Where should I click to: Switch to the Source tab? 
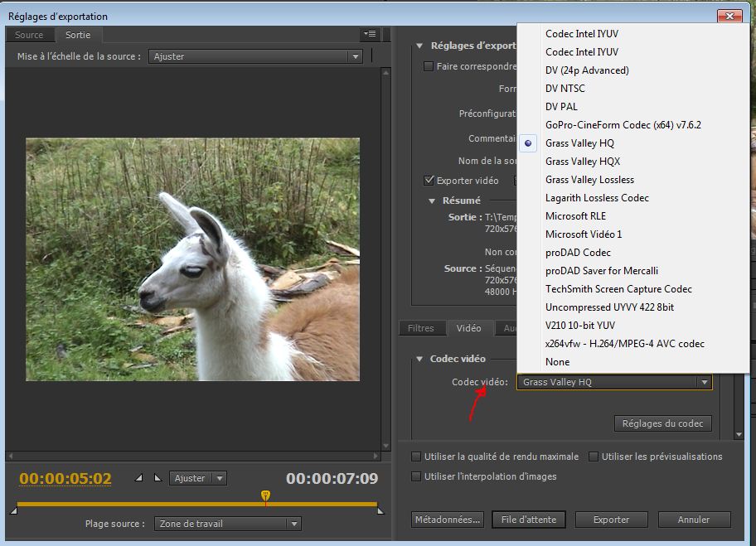click(29, 35)
